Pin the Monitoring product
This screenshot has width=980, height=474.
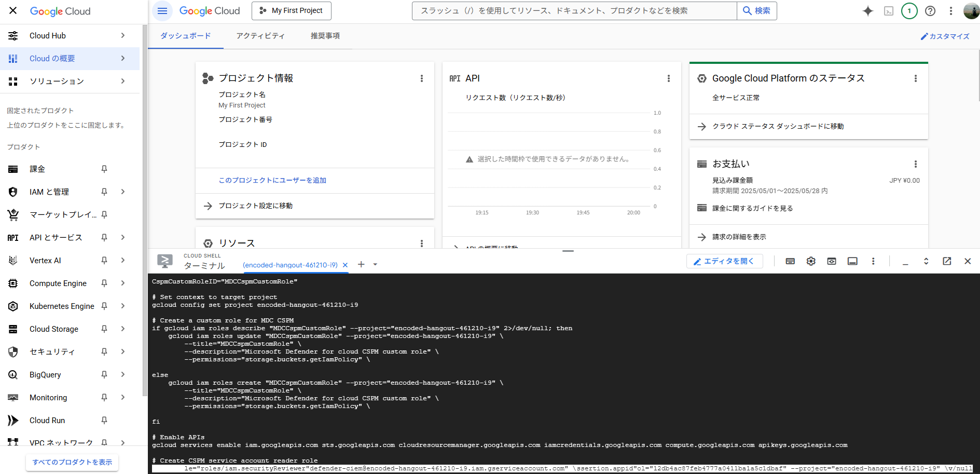pyautogui.click(x=104, y=398)
